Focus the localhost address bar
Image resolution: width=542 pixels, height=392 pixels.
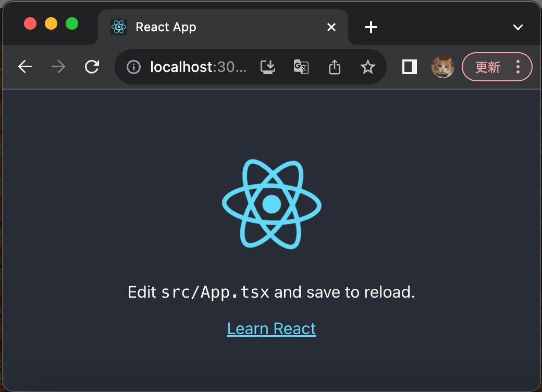click(199, 67)
